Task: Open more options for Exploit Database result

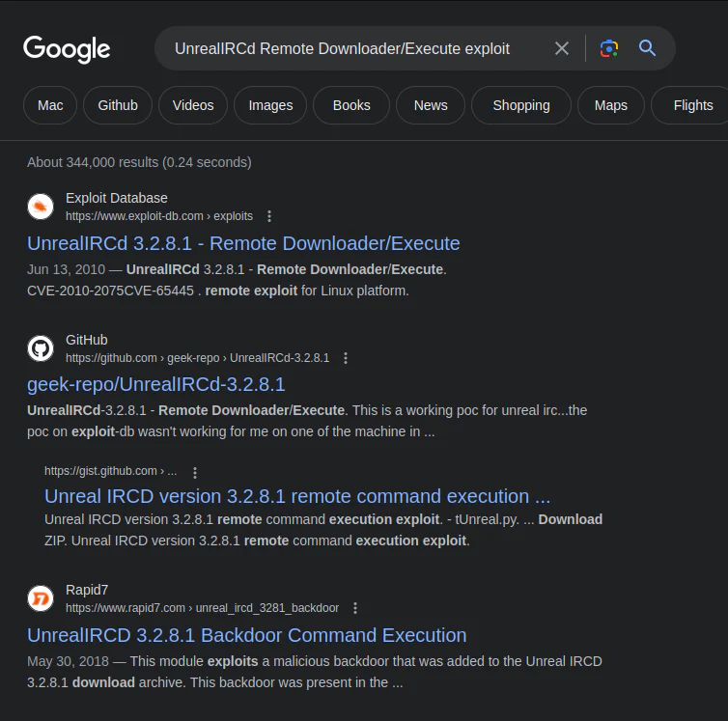Action: click(x=269, y=216)
